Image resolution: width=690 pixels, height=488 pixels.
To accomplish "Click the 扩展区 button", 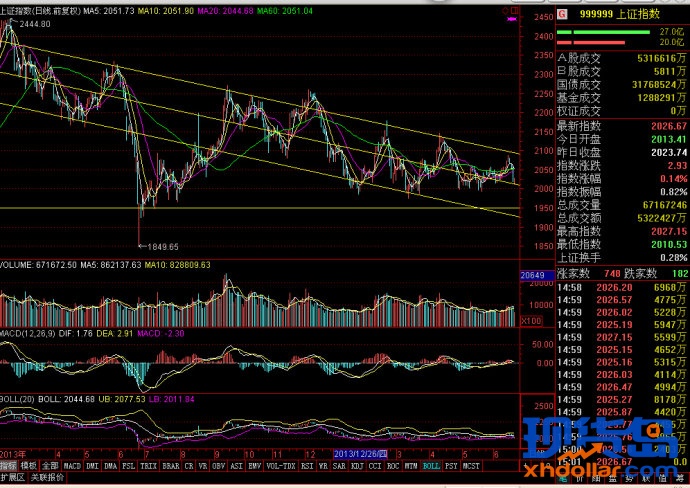I will 11,479.
